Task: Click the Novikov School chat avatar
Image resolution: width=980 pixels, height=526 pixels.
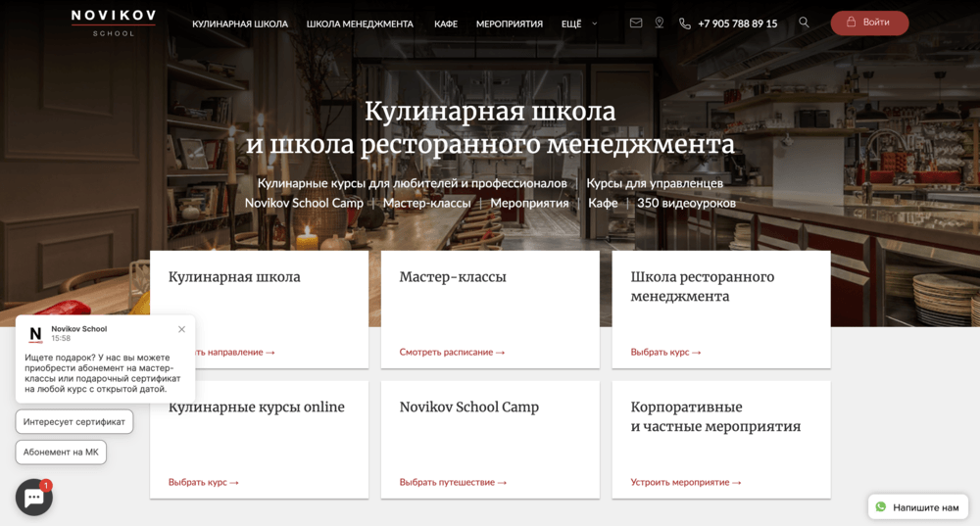Action: point(35,334)
